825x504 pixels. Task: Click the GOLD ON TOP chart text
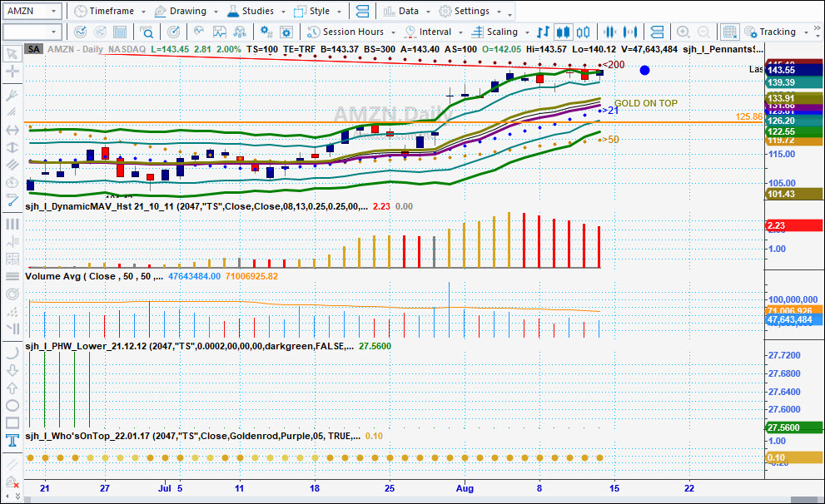point(645,103)
